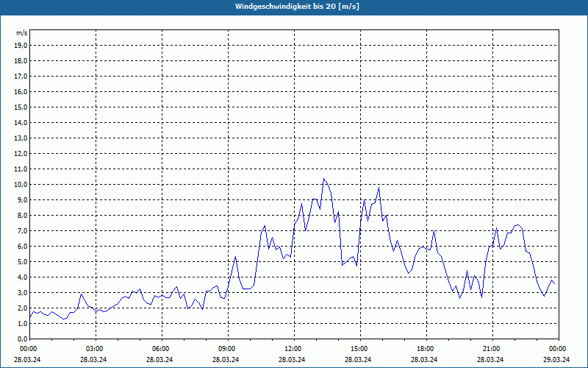The width and height of the screenshot is (588, 368).
Task: Click the '28.03.24' date under 12:00
Action: (x=292, y=359)
